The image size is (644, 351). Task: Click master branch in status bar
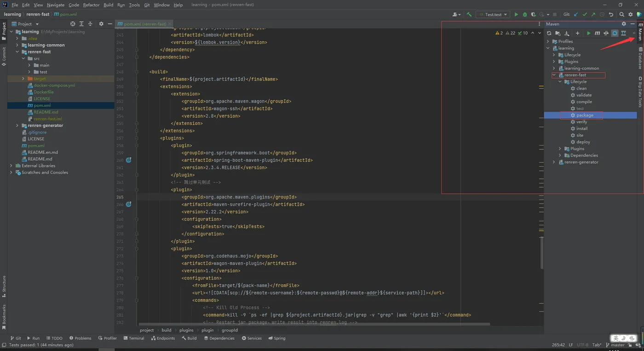615,345
